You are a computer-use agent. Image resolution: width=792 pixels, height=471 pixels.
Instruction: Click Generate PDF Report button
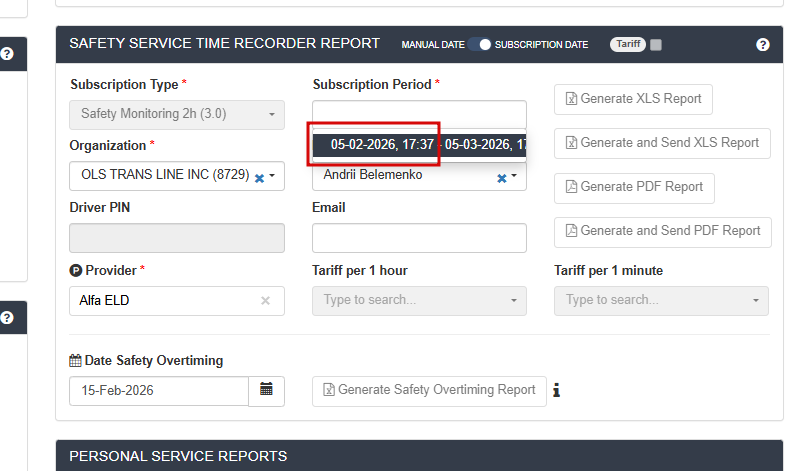pyautogui.click(x=633, y=187)
